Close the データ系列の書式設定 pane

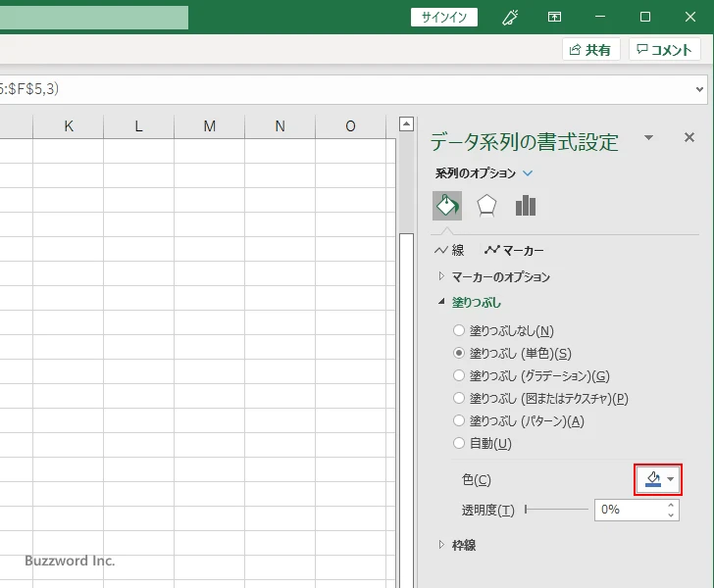pos(689,137)
